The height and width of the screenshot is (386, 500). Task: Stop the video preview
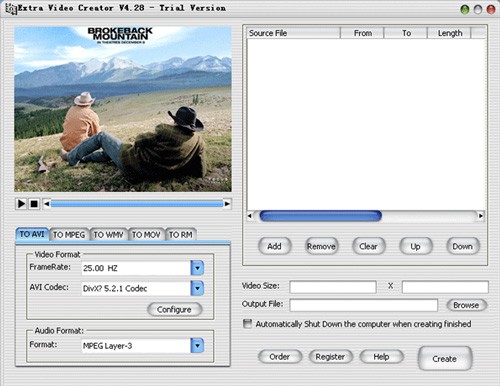point(34,204)
